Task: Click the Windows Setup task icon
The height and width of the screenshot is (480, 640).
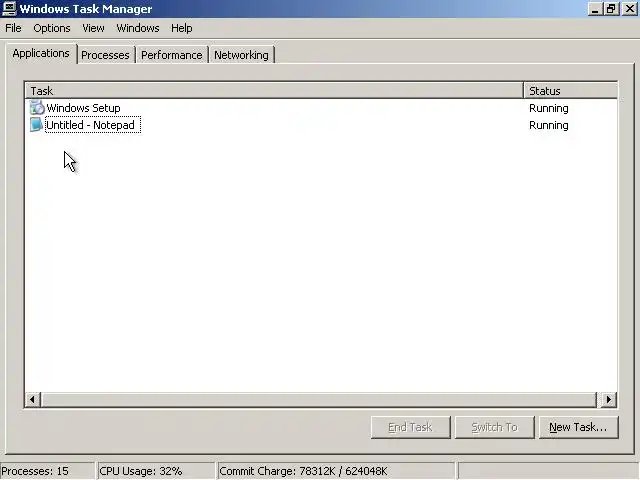Action: pyautogui.click(x=37, y=108)
